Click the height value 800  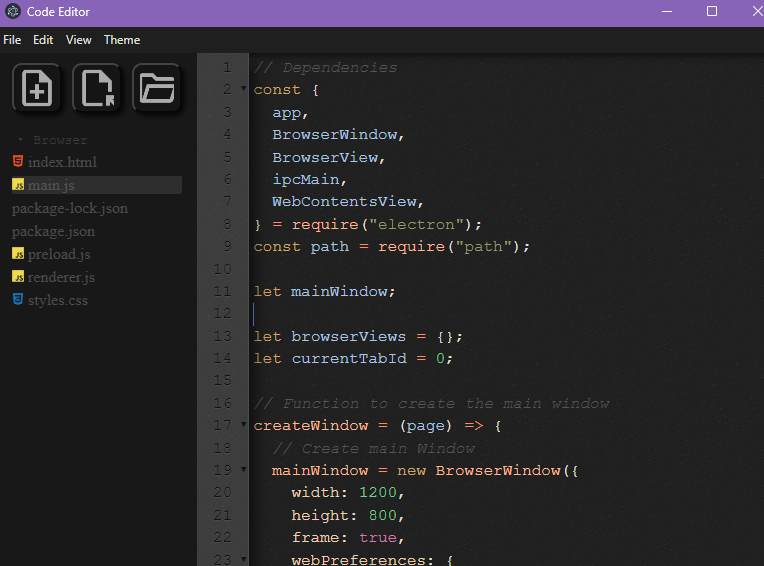point(382,516)
